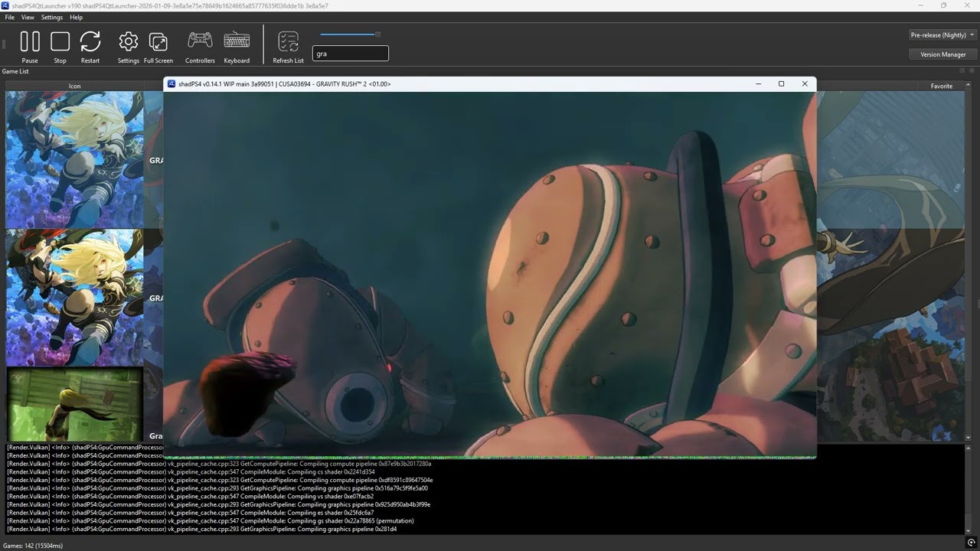Screen dimensions: 980x551
Task: Click the launcher app icon in title bar
Action: point(5,5)
